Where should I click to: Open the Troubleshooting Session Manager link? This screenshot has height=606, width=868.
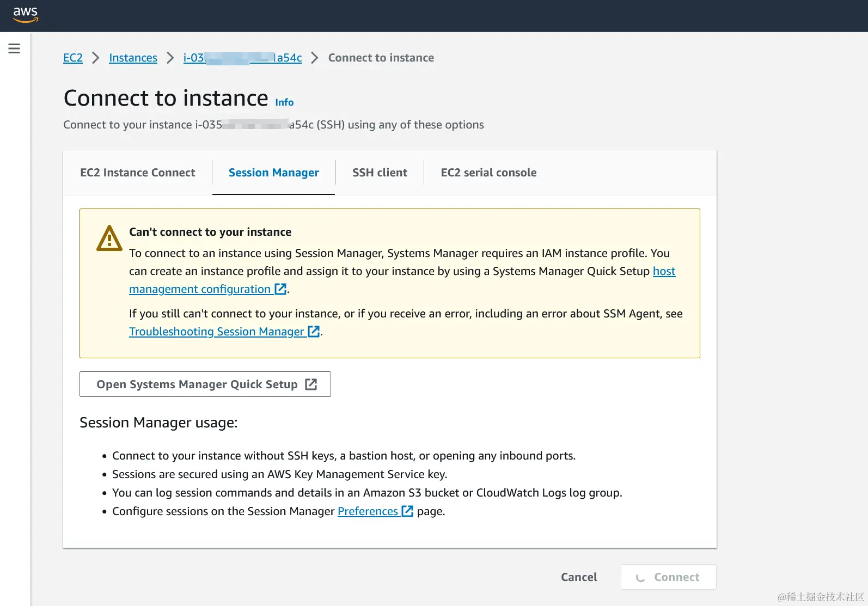pyautogui.click(x=216, y=332)
